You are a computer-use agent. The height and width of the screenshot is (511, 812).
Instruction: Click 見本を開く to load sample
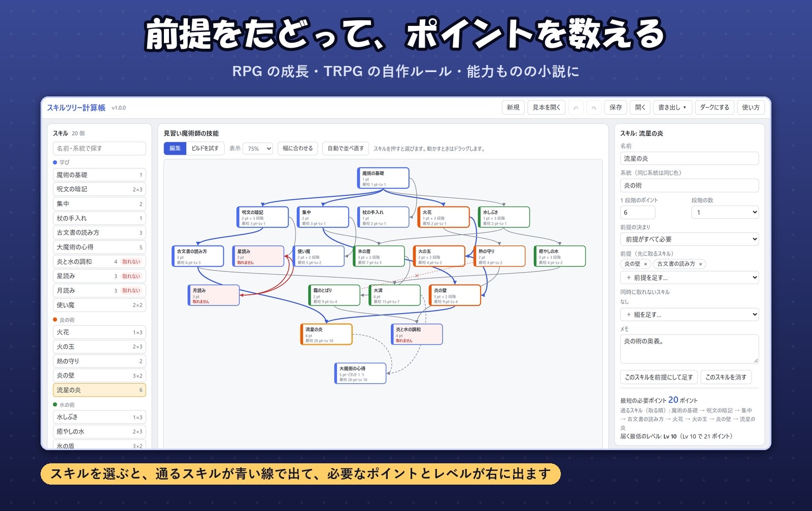click(547, 108)
